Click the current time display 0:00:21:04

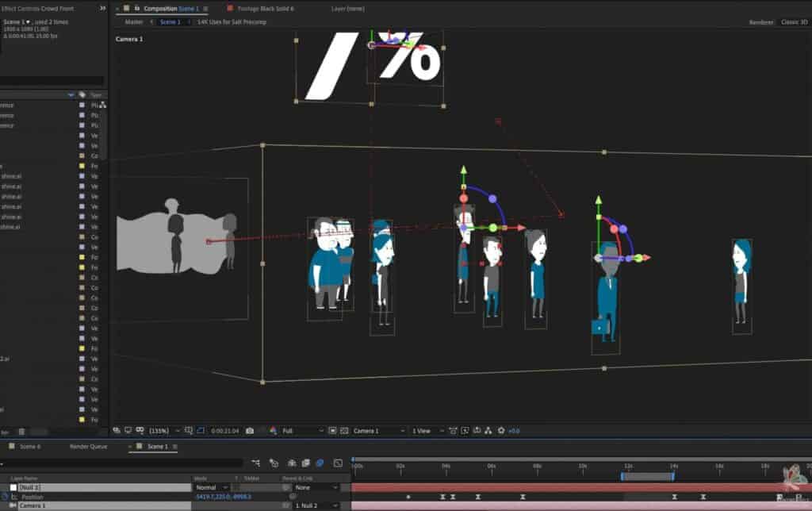(x=224, y=431)
